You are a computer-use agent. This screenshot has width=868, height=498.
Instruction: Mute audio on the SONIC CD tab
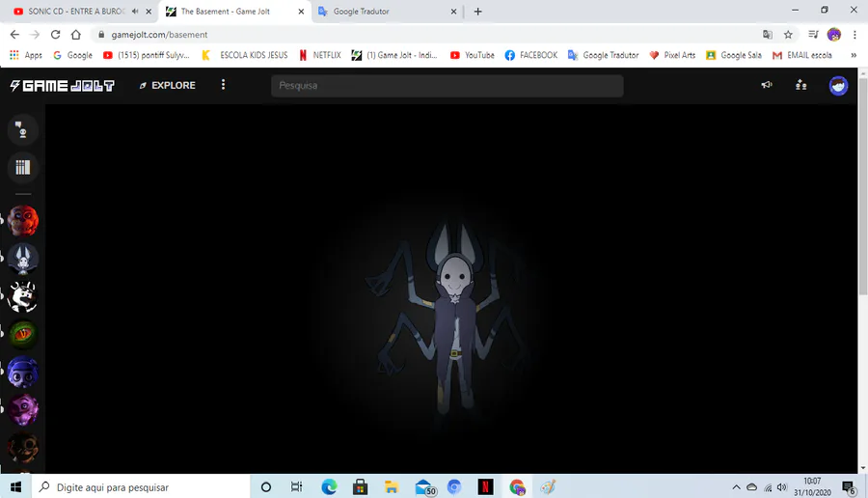(x=135, y=11)
